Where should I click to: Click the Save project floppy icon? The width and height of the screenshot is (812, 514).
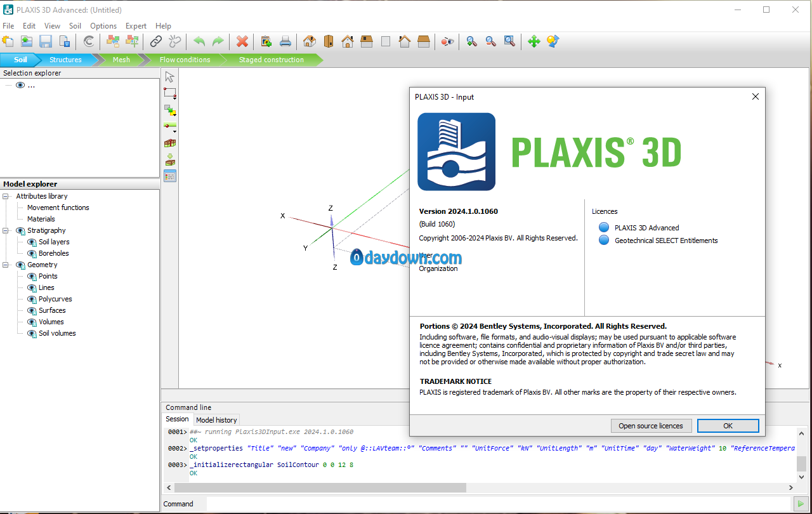pos(46,41)
